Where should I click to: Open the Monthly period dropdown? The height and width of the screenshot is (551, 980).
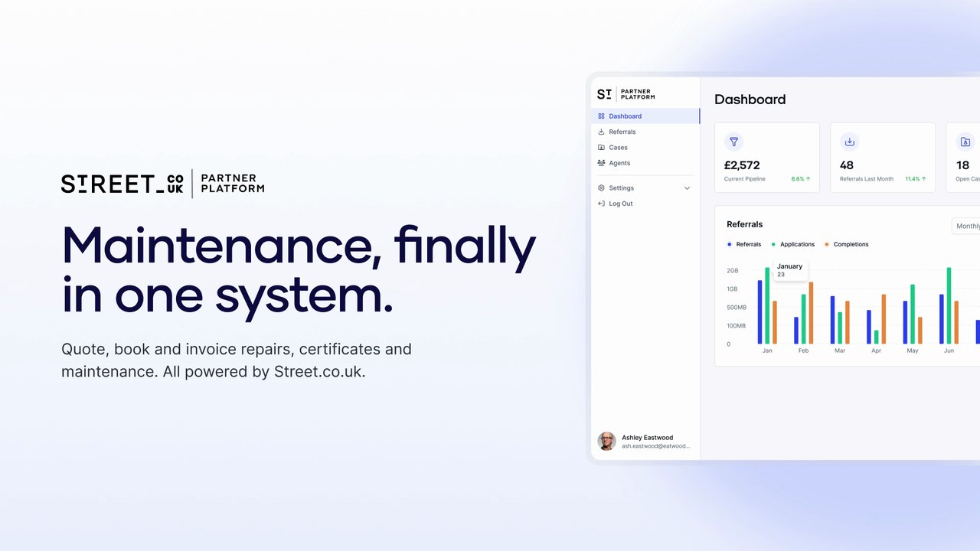(966, 226)
